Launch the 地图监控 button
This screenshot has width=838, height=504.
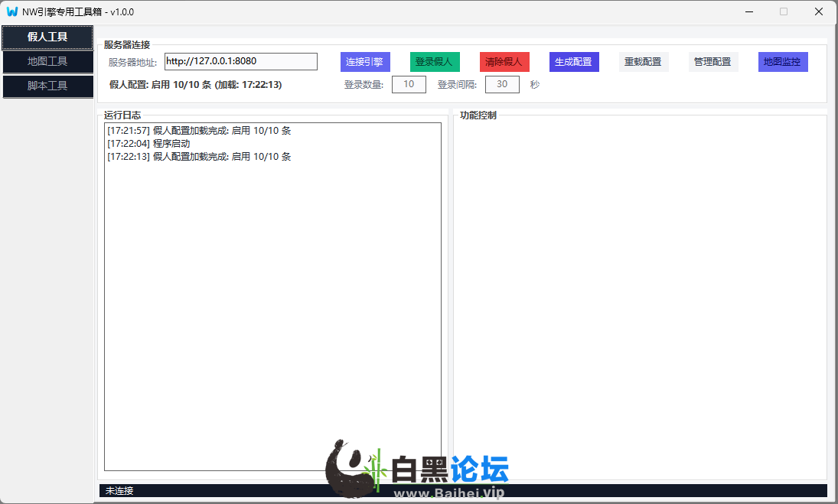[783, 62]
